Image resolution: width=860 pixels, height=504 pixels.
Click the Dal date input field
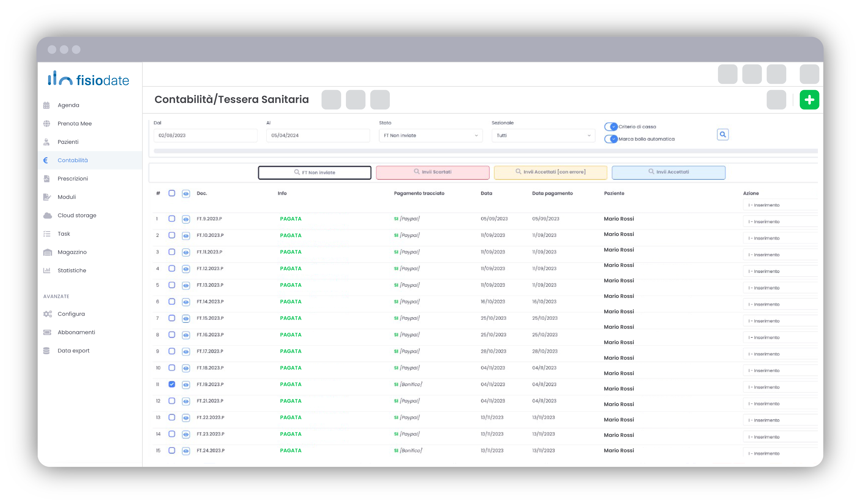coord(205,135)
